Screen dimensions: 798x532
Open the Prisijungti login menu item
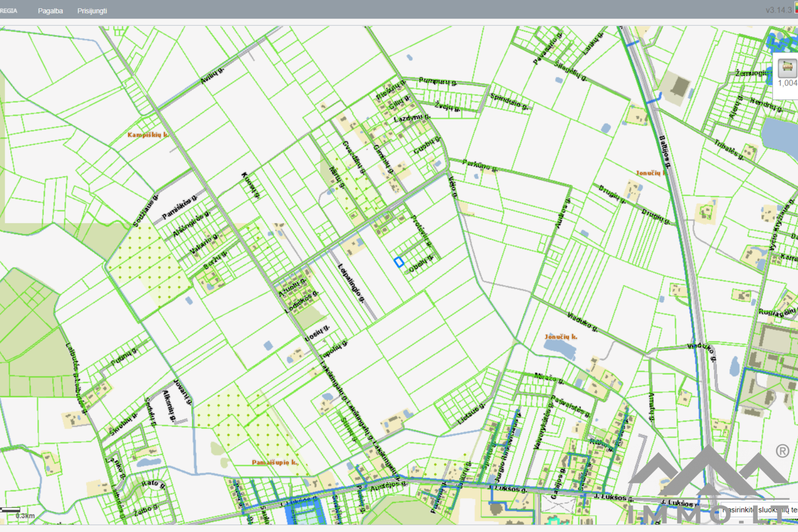point(92,11)
